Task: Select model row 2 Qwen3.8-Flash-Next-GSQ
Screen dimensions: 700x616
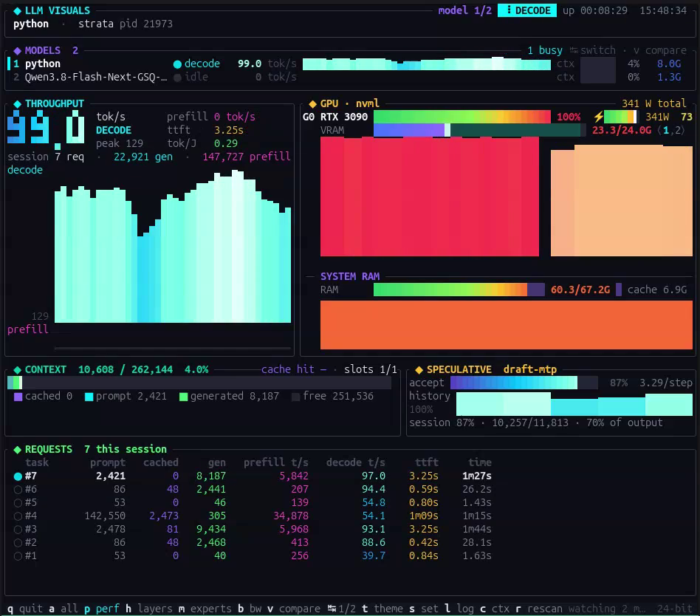Action: (347, 78)
